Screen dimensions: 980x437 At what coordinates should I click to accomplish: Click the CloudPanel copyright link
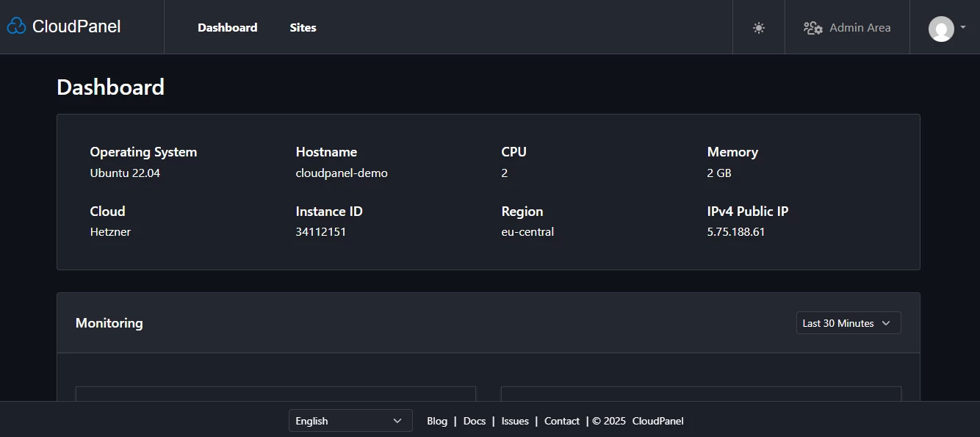click(x=657, y=421)
